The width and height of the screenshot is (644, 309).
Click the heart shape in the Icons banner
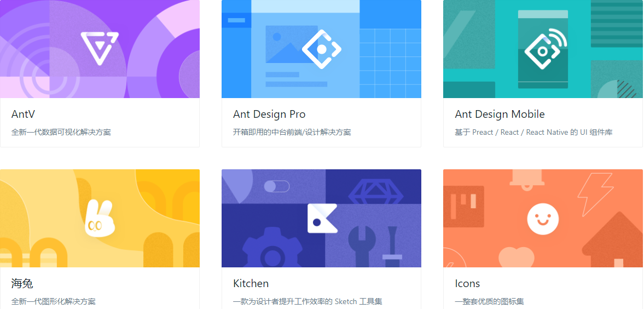[x=516, y=257]
